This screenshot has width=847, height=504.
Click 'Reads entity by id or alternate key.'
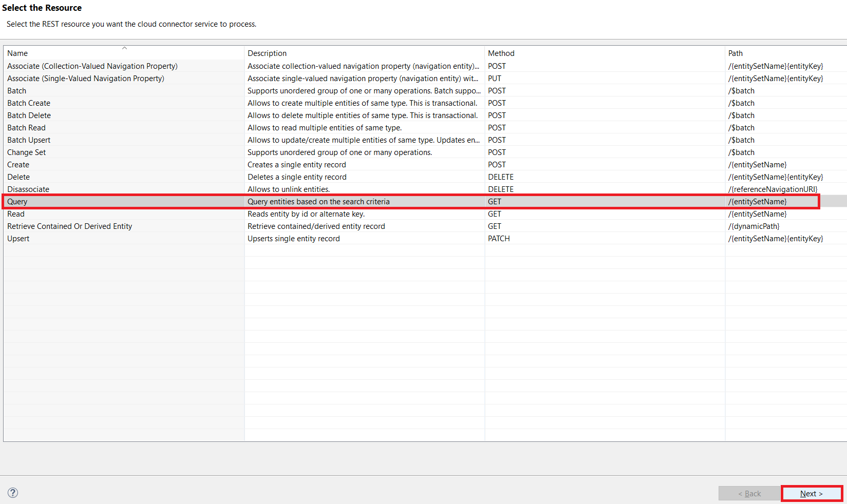306,214
